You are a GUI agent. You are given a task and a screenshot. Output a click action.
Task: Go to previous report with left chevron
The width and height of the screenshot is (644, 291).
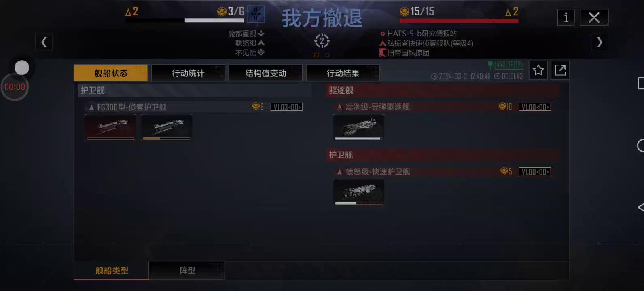(44, 42)
